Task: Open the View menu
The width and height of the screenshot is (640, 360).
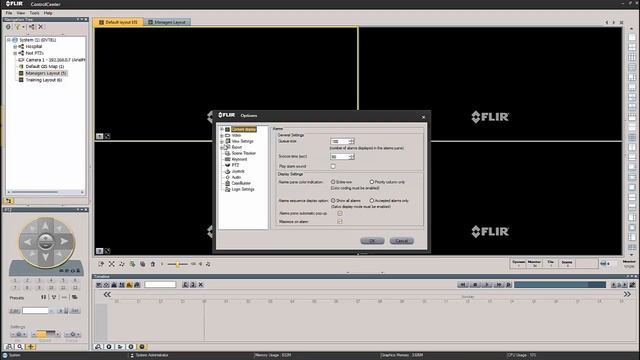Action: pos(21,13)
